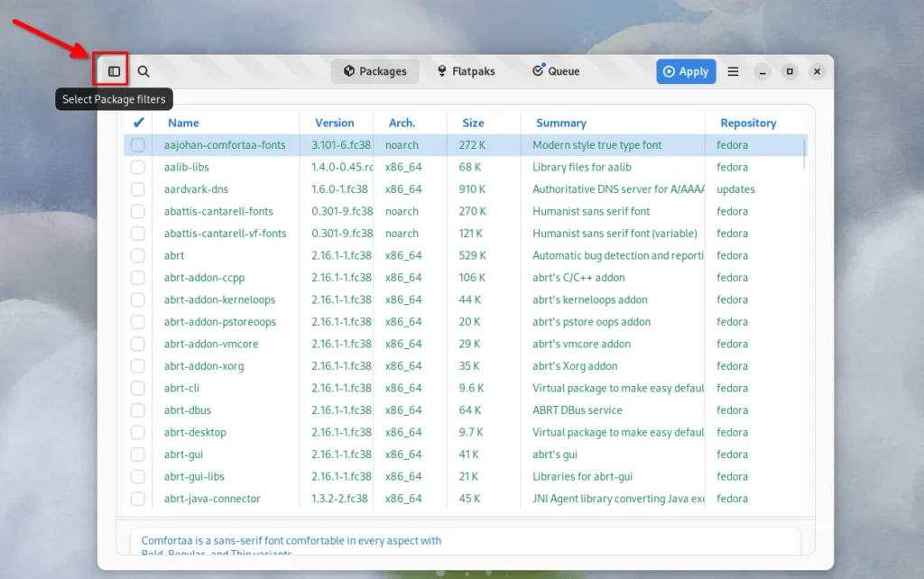The width and height of the screenshot is (924, 579).
Task: Check the abrt-addon-ccpp checkbox
Action: coord(138,278)
